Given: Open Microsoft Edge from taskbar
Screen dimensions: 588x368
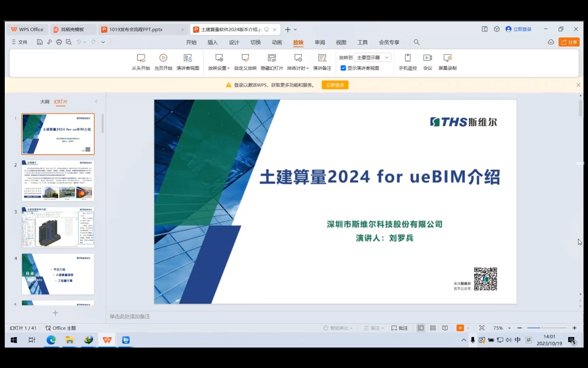Looking at the screenshot, I should tap(51, 340).
